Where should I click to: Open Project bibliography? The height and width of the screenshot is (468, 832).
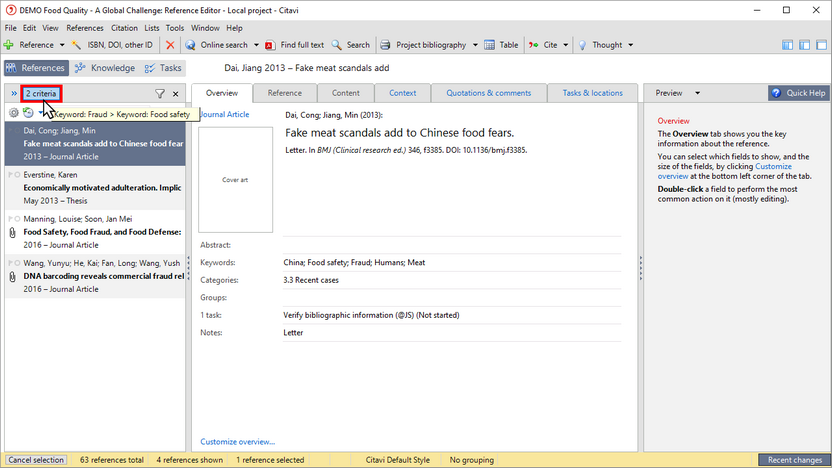(x=424, y=45)
